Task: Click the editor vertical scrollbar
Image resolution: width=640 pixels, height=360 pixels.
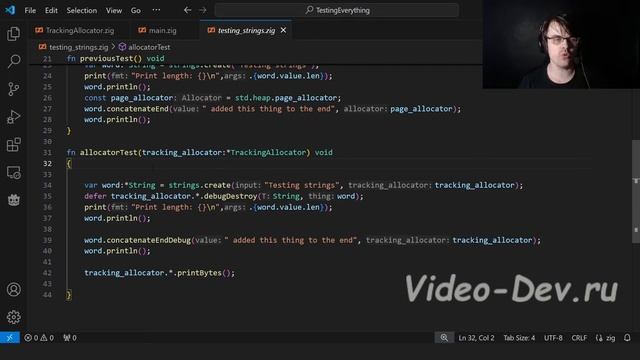Action: point(636,192)
